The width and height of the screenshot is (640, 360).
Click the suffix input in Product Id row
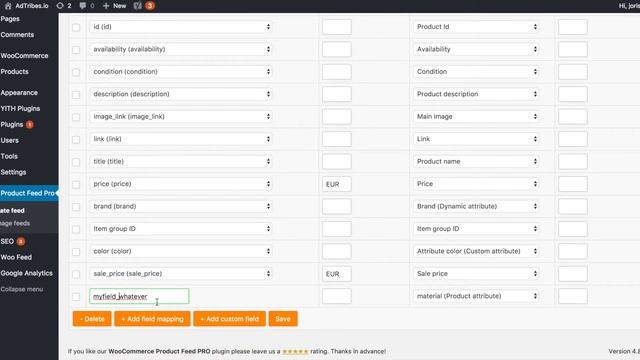click(x=573, y=27)
